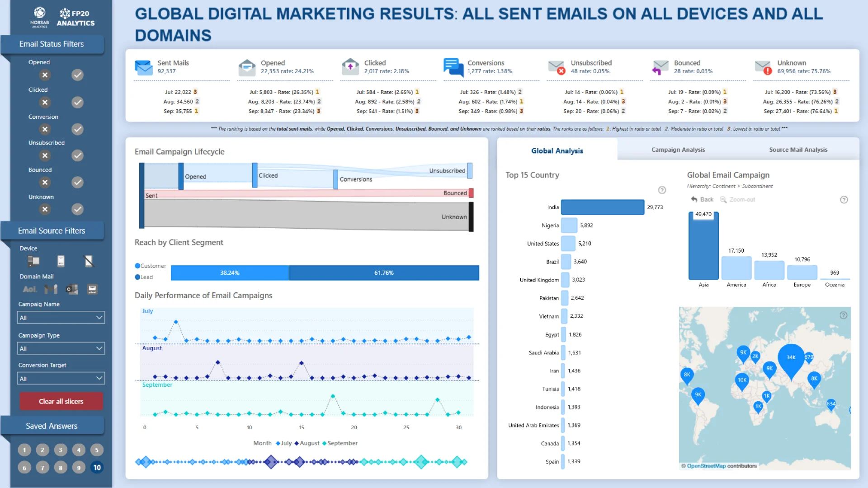868x488 pixels.
Task: Switch to the Global Analysis tab
Action: click(x=557, y=151)
